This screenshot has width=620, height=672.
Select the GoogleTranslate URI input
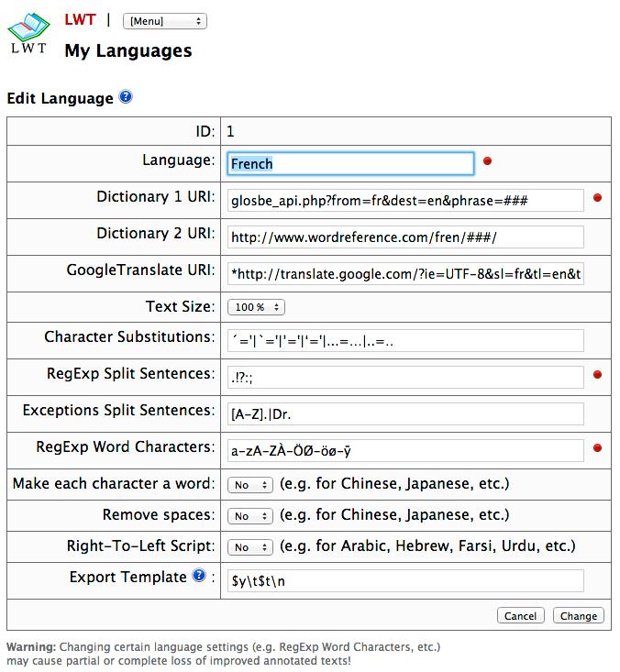[404, 274]
